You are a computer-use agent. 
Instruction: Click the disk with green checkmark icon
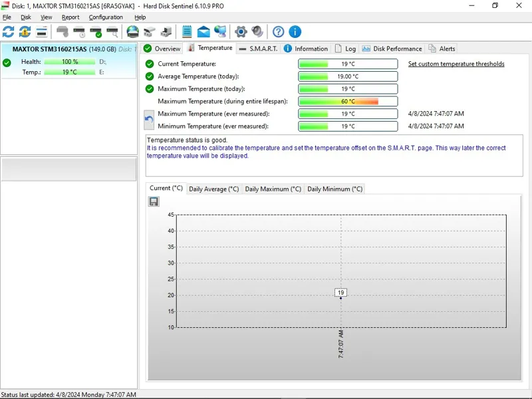click(96, 32)
